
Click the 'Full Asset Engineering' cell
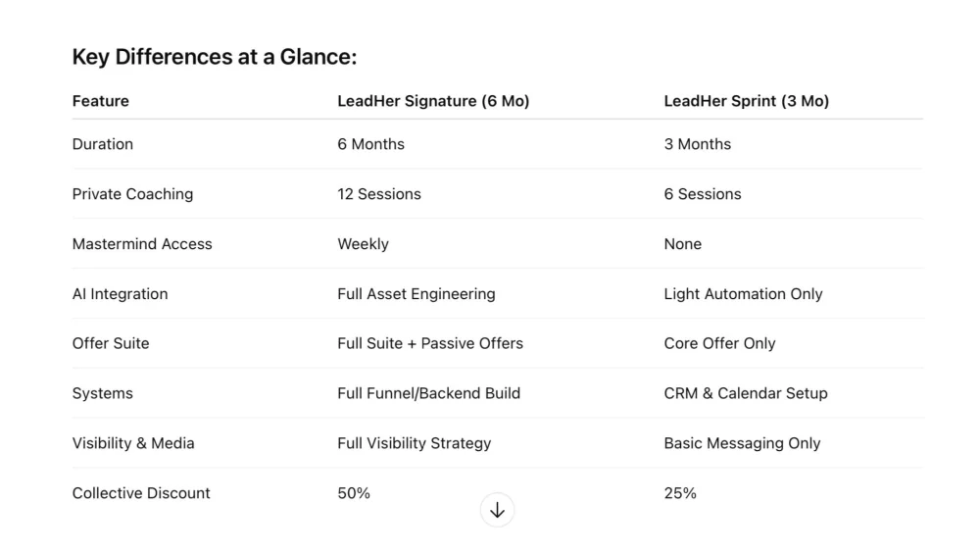[x=416, y=294]
